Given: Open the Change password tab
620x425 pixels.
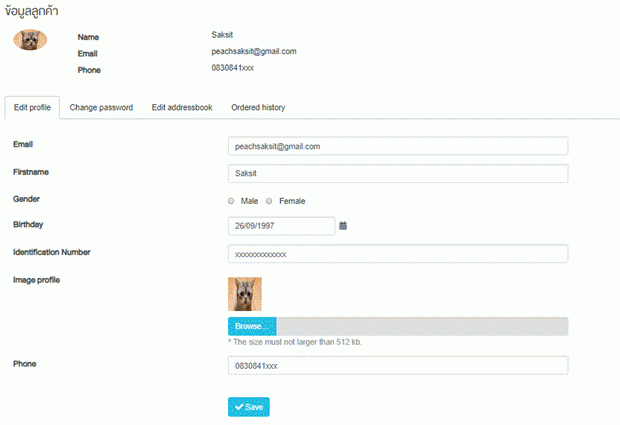Looking at the screenshot, I should tap(101, 108).
